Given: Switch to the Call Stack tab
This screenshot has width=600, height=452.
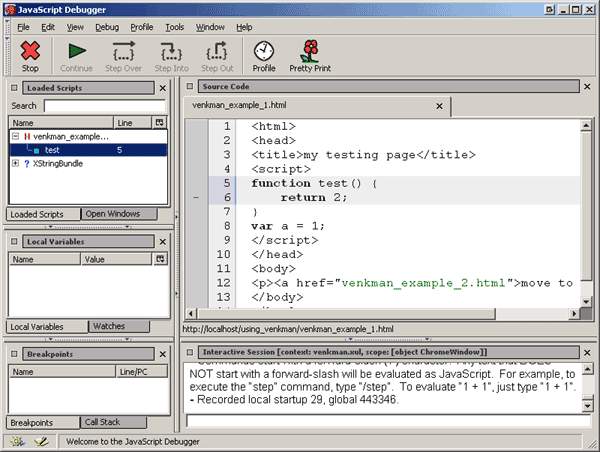Looking at the screenshot, I should click(x=113, y=422).
